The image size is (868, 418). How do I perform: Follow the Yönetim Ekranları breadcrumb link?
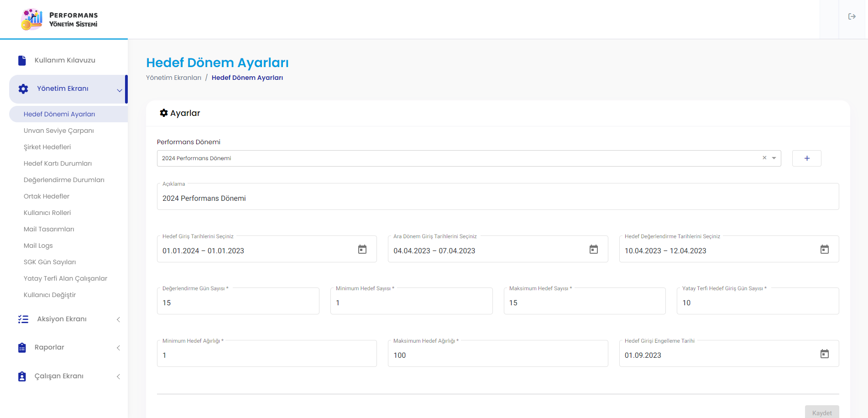[x=173, y=78]
